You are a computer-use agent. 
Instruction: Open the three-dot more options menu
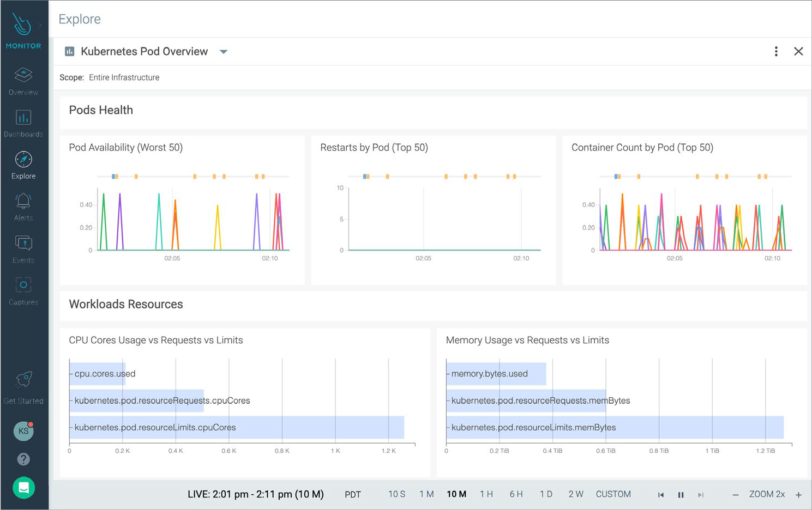[x=776, y=51]
